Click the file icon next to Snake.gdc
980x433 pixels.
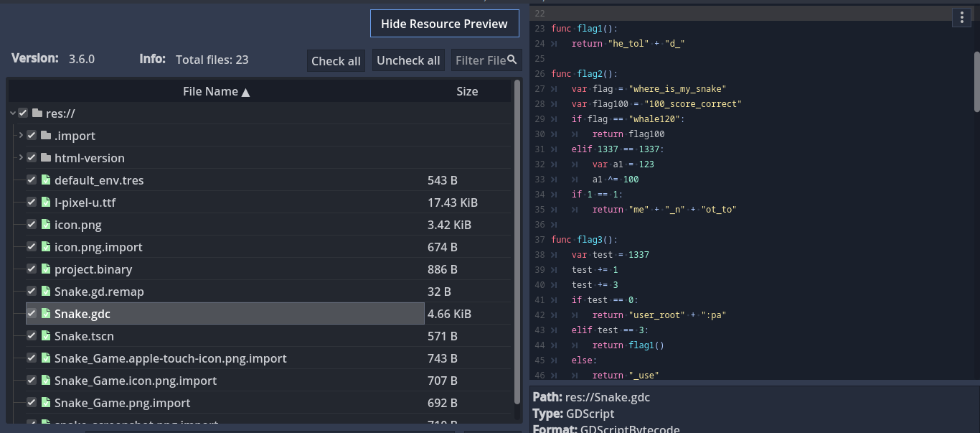46,314
